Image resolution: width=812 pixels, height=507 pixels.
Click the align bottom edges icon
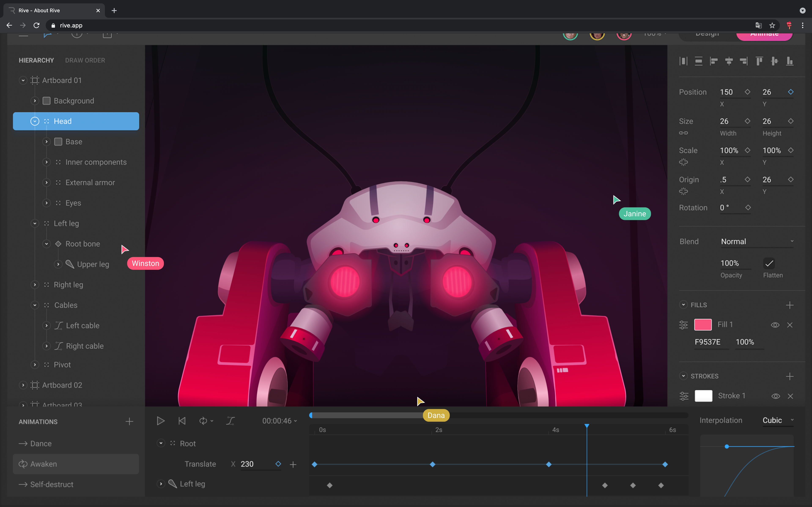tap(790, 61)
